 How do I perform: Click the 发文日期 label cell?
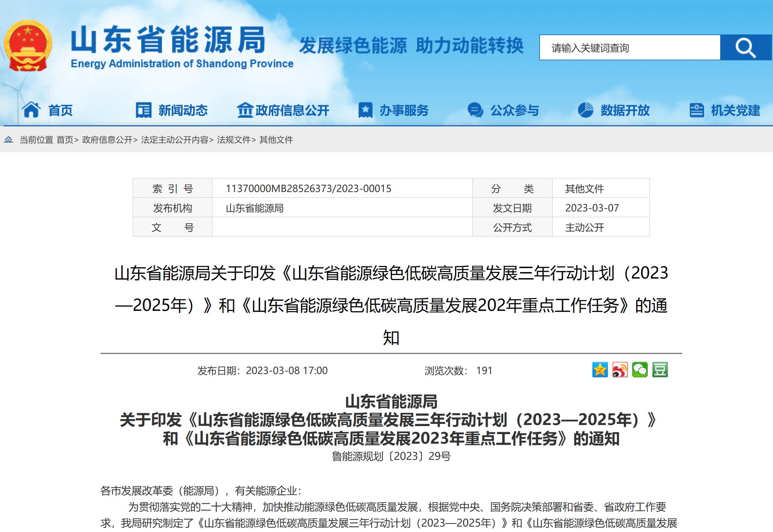point(512,207)
